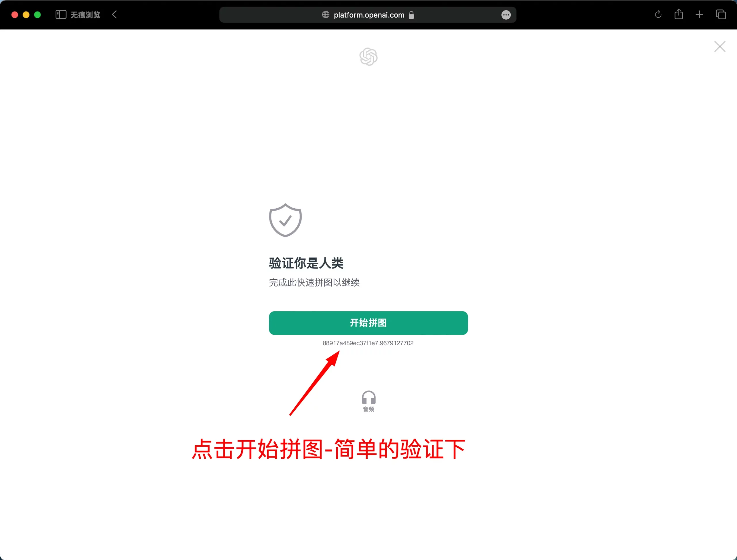
Task: Open the Share icon in the toolbar
Action: pos(678,14)
